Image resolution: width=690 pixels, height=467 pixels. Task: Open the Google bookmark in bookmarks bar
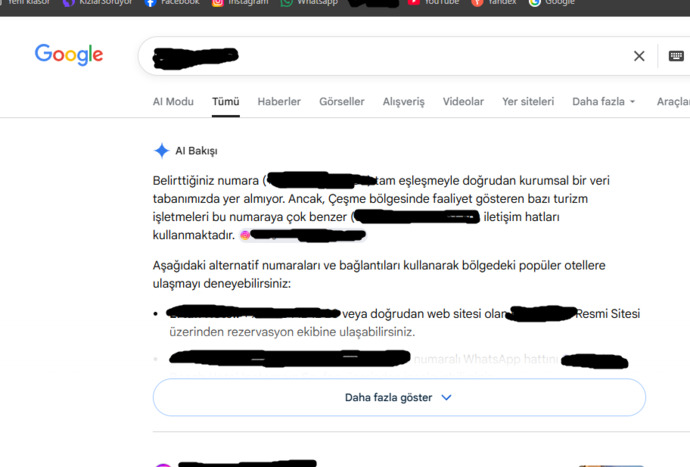552,3
